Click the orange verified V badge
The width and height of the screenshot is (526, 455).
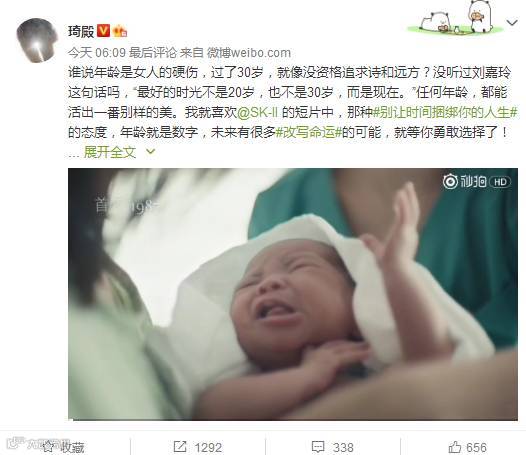[x=104, y=31]
